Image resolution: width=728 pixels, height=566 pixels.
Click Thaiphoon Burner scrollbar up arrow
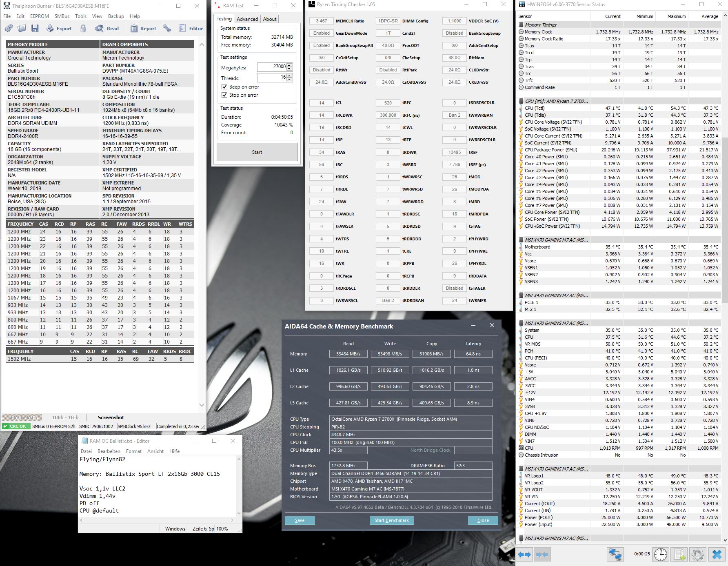(x=202, y=44)
